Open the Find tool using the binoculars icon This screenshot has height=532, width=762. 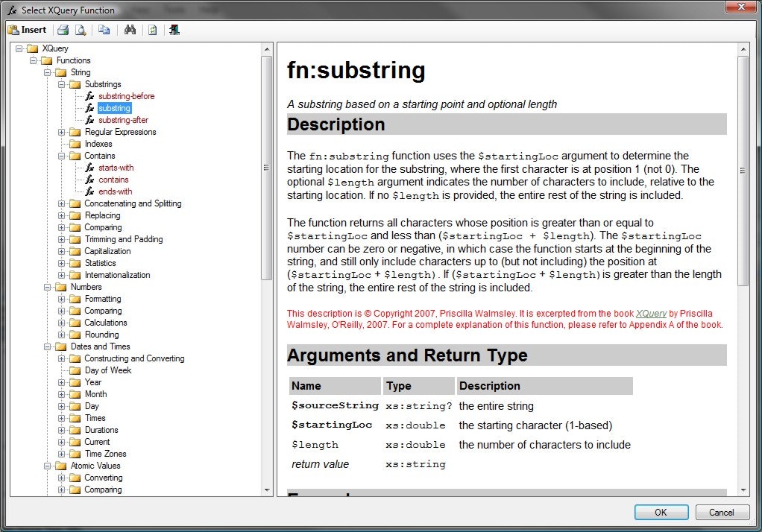[131, 30]
